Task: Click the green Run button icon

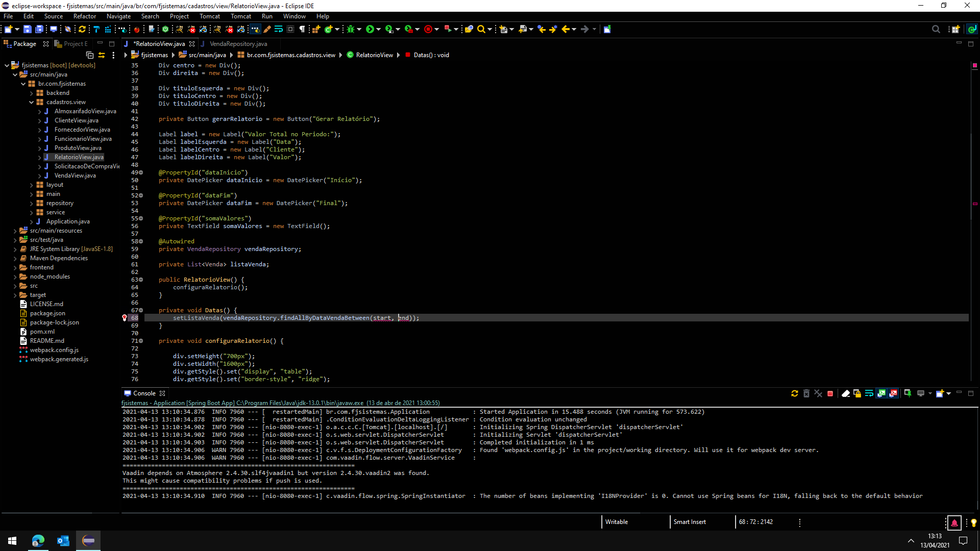Action: click(370, 29)
